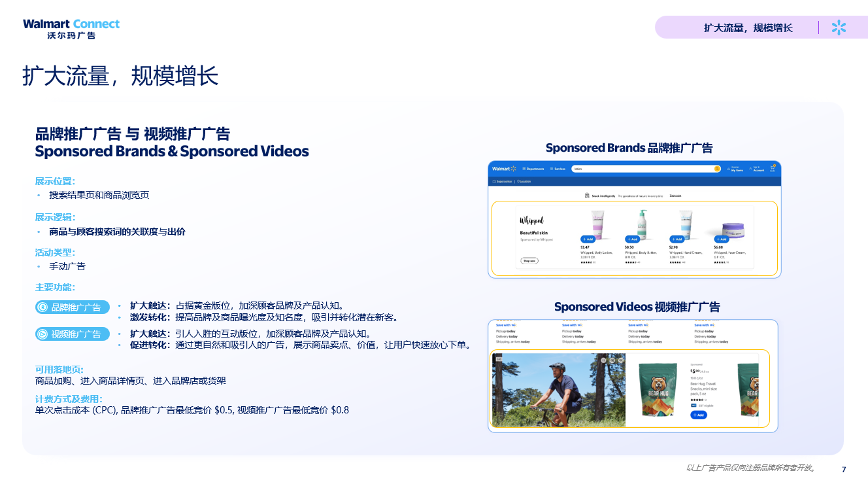
Task: Click the 展示逻辑 label
Action: pyautogui.click(x=55, y=217)
